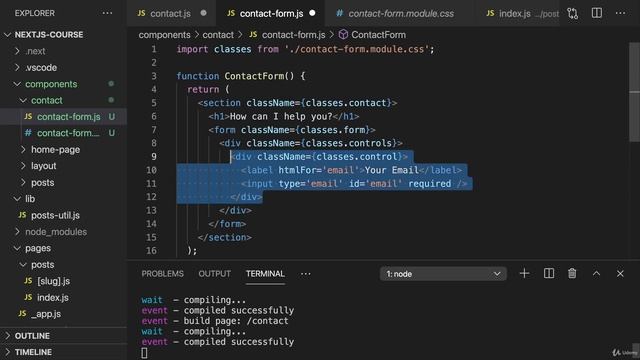The height and width of the screenshot is (360, 640).
Task: Expand the .vscode folder
Action: click(x=17, y=67)
